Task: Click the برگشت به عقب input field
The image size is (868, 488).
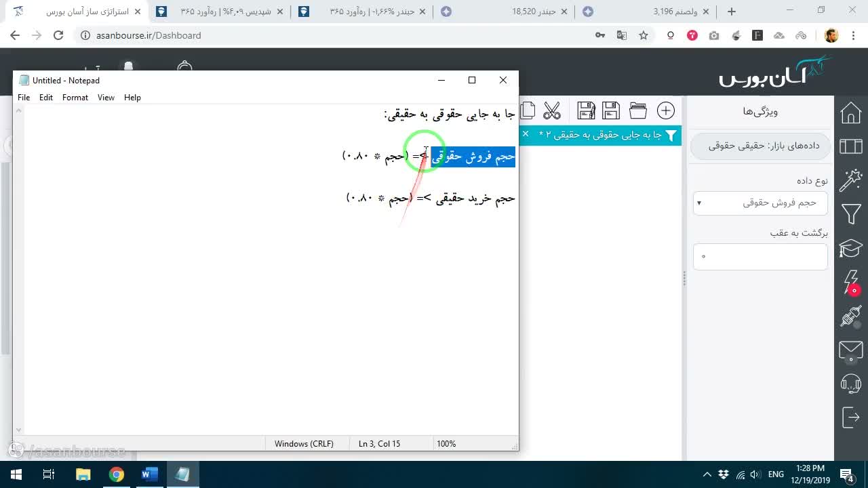Action: (x=760, y=257)
